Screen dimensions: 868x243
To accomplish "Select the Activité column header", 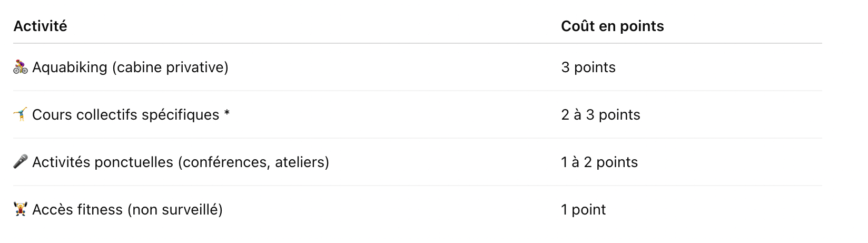I will (40, 26).
